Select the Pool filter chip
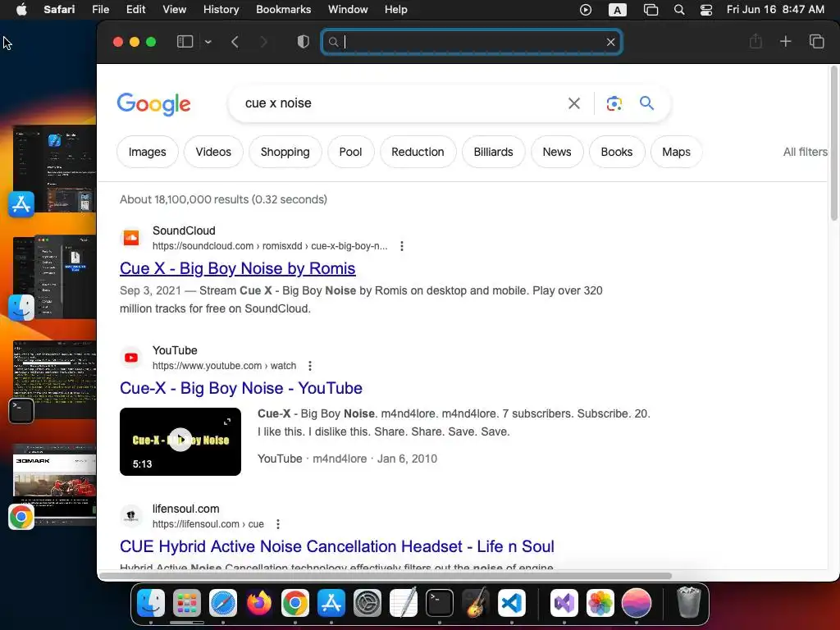Image resolution: width=840 pixels, height=630 pixels. [x=350, y=152]
